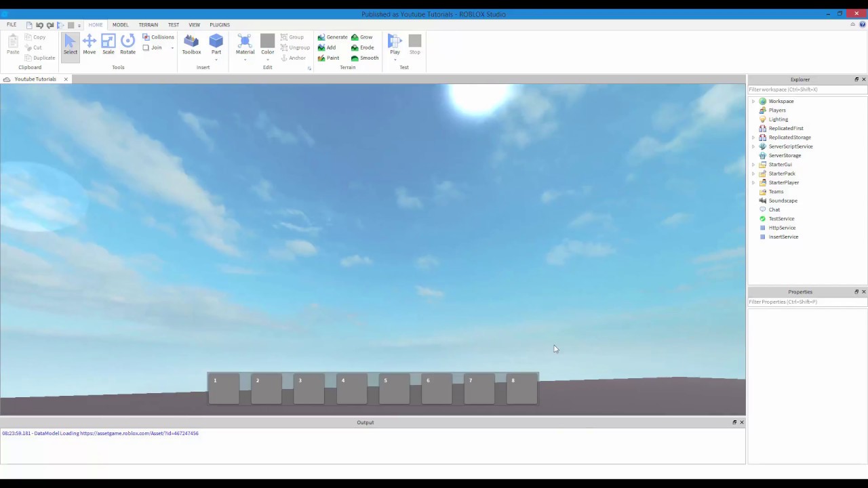
Task: Switch to the TERRAIN ribbon tab
Action: 149,24
